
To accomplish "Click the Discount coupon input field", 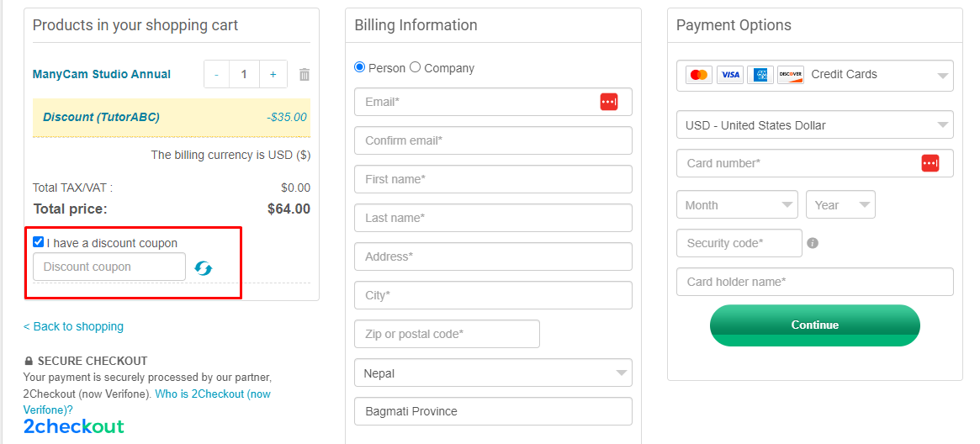I will [109, 267].
